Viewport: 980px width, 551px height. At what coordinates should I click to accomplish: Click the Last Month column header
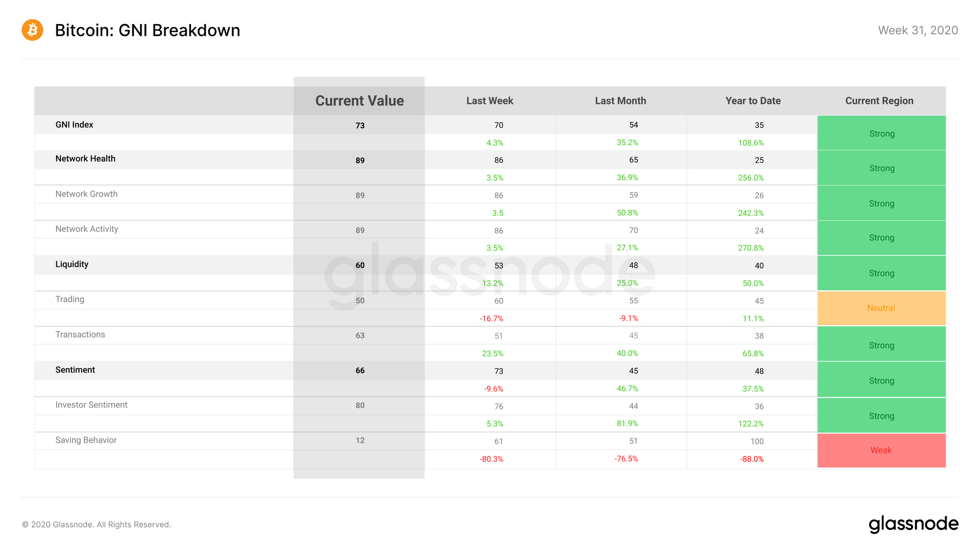(x=620, y=100)
